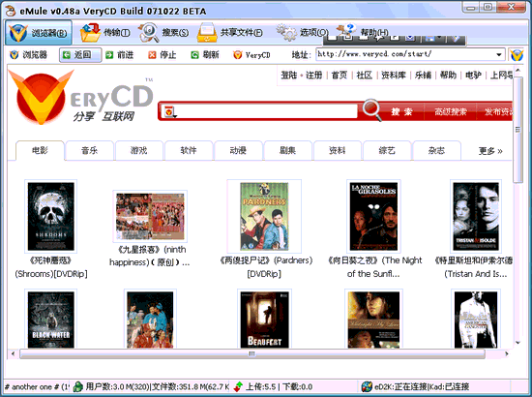Open The Night of the Sunfl... title link
532x397 pixels.
coord(374,267)
